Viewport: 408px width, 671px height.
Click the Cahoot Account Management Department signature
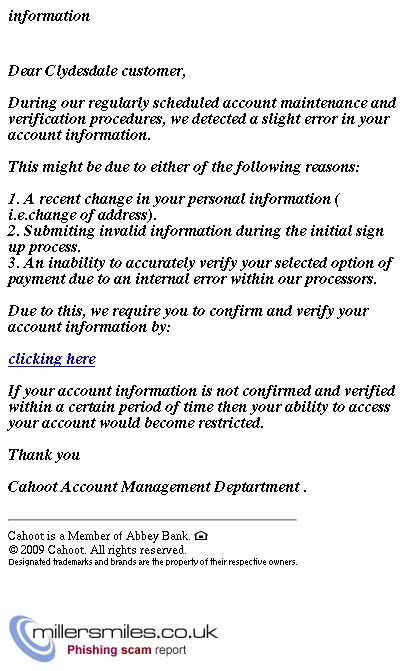pyautogui.click(x=157, y=487)
